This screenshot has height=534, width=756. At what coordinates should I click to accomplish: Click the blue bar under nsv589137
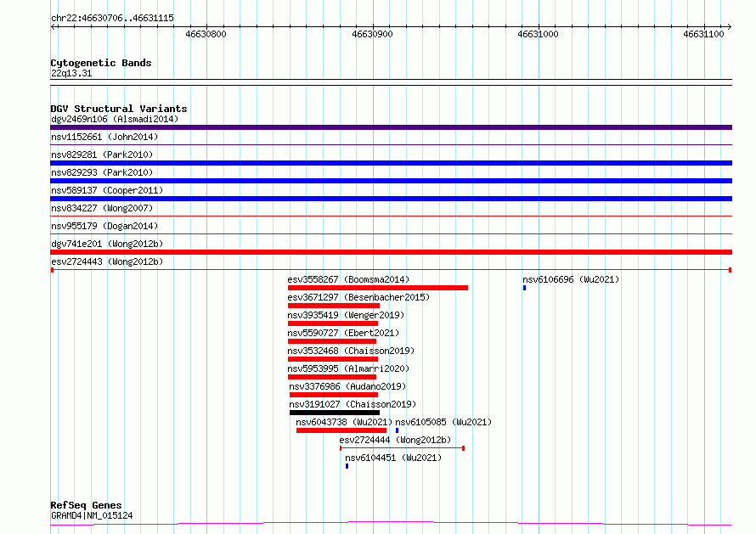point(391,199)
